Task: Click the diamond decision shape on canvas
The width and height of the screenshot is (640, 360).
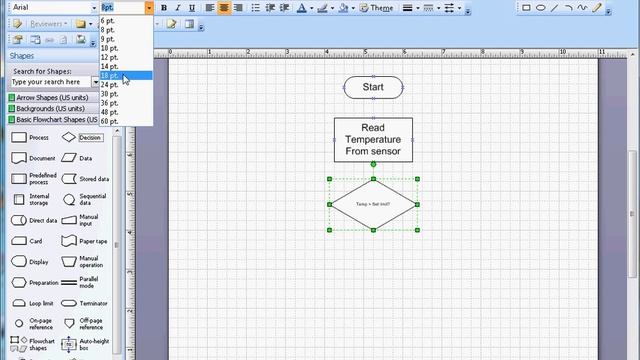Action: click(373, 204)
